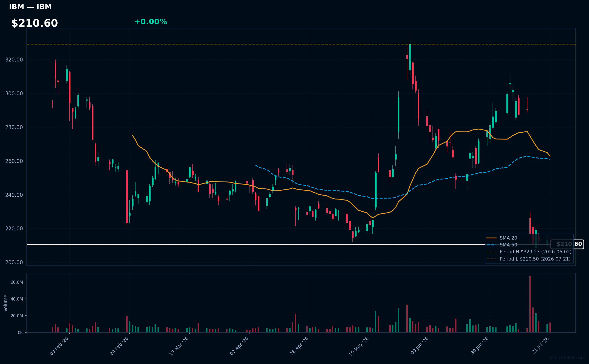Click the 19 May '26 date label
Image resolution: width=589 pixels, height=364 pixels.
[359, 346]
